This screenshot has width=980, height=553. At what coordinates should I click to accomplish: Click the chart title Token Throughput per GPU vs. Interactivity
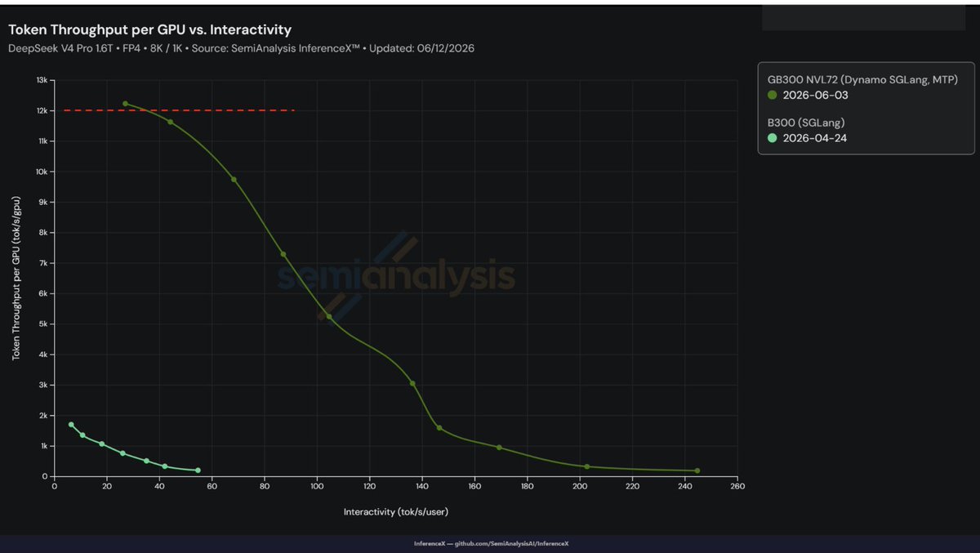click(149, 29)
